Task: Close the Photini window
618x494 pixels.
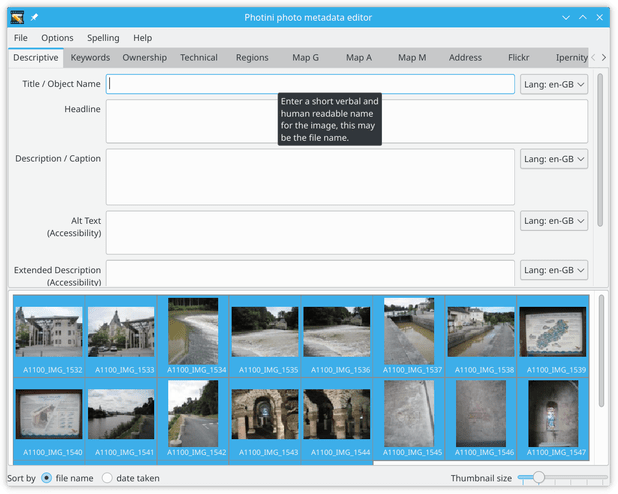Action: [x=599, y=17]
